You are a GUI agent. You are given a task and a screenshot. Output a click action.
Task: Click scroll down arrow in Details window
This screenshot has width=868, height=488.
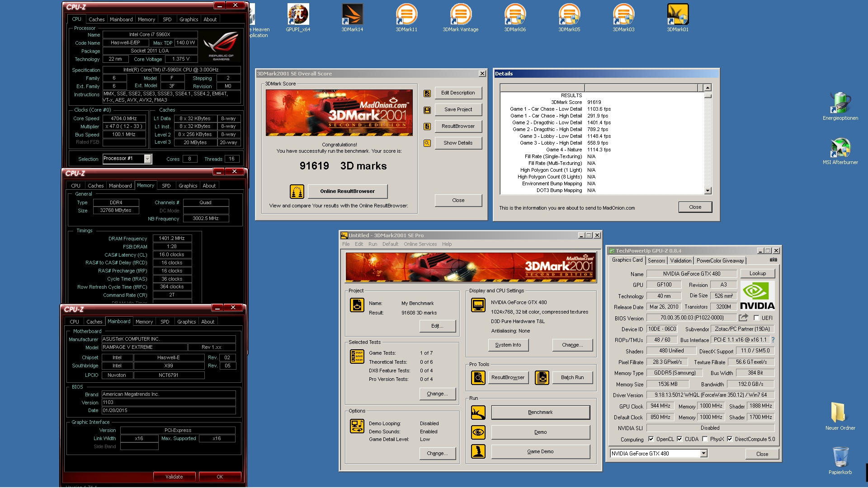(x=708, y=191)
